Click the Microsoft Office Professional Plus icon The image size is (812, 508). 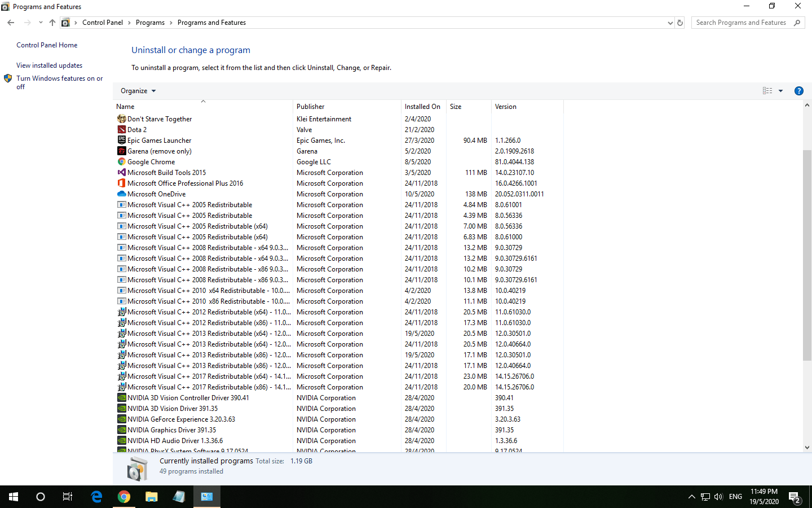point(121,183)
